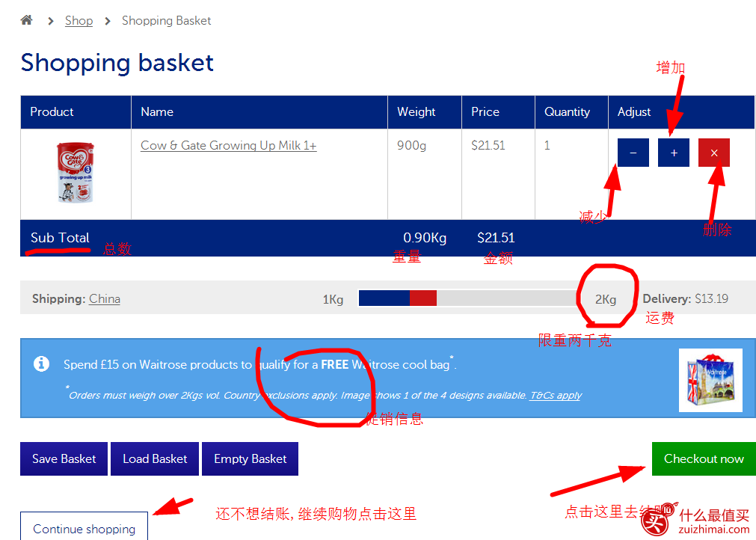Click the Shopping basket page heading
This screenshot has height=540, width=756.
117,63
